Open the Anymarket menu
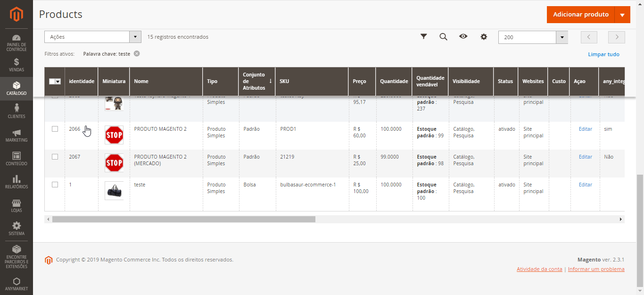The height and width of the screenshot is (295, 644). pyautogui.click(x=17, y=284)
